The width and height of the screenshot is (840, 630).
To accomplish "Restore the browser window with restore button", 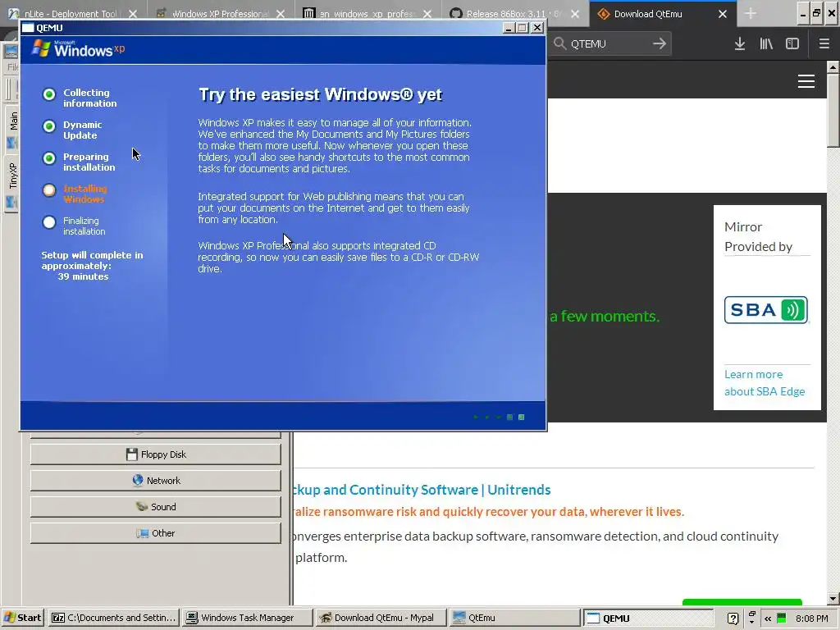I will 816,13.
